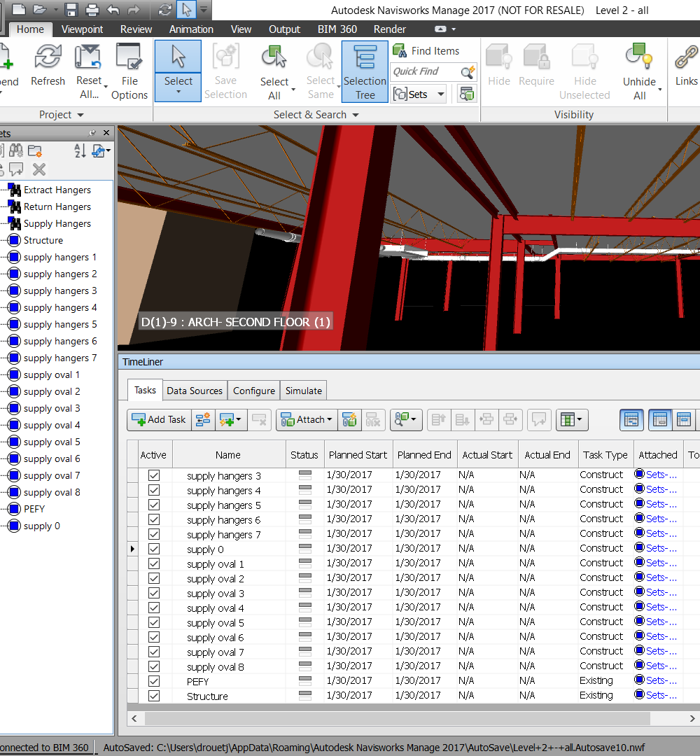Uncheck the Active box for Structure task

[153, 695]
